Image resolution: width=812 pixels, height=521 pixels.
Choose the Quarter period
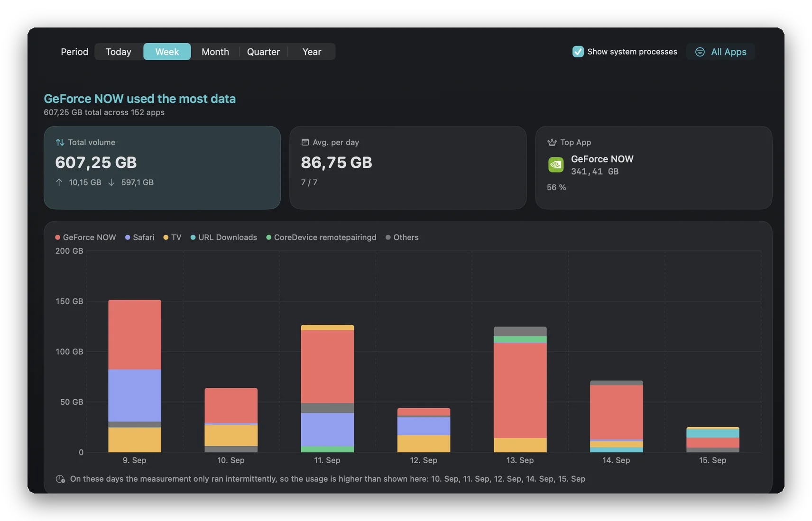263,52
